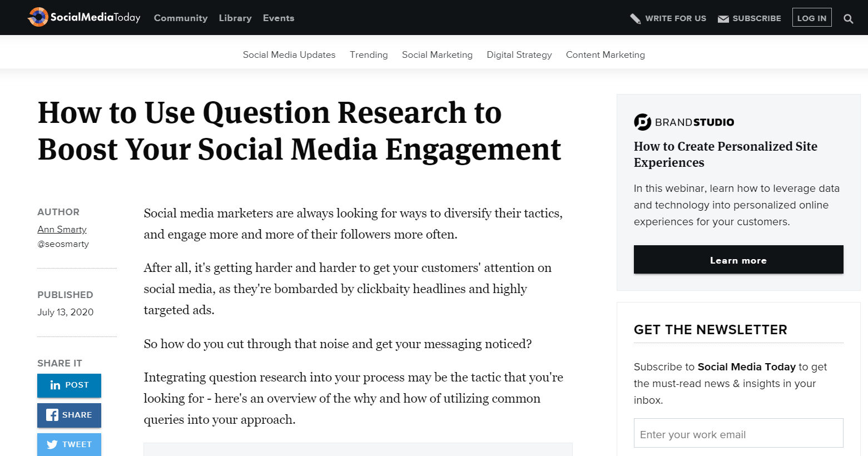Open the Community menu
The image size is (868, 456).
[180, 18]
